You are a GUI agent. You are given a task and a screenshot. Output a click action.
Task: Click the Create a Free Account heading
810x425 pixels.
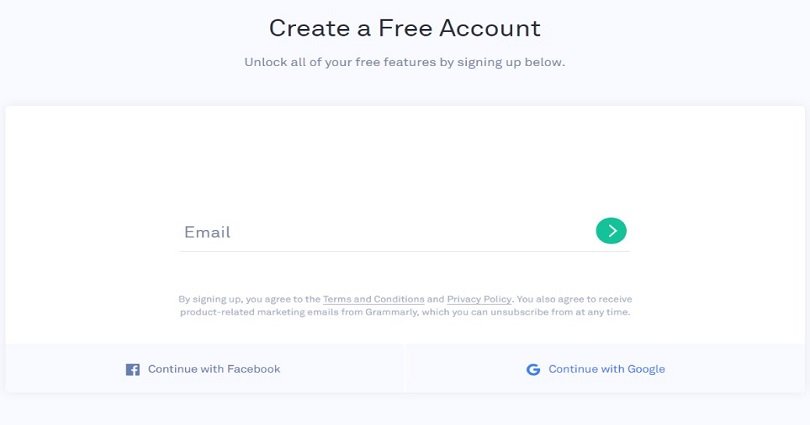point(405,28)
